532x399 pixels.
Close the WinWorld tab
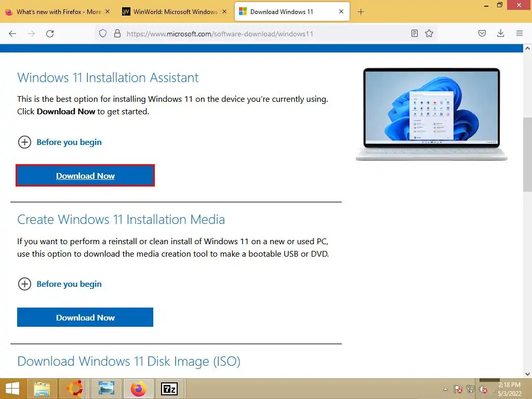pos(224,11)
